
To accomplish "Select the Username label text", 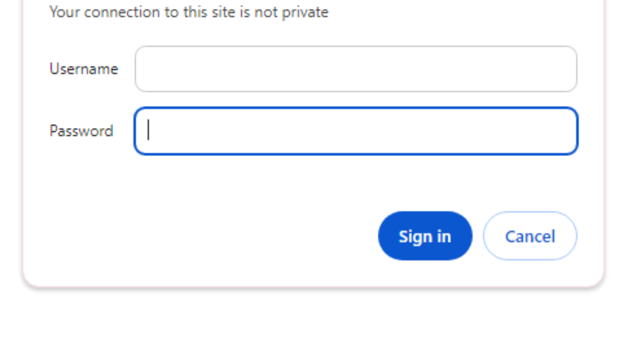I will 84,69.
